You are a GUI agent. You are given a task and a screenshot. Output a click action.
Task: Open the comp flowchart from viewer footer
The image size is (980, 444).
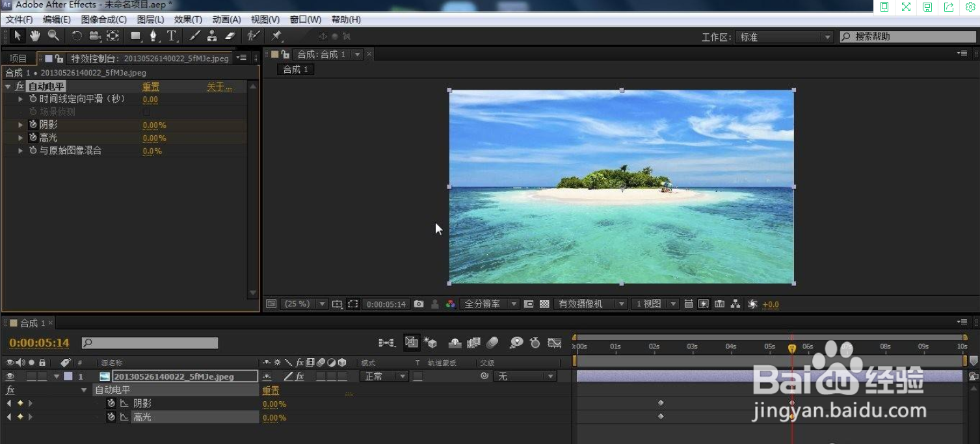coord(735,304)
